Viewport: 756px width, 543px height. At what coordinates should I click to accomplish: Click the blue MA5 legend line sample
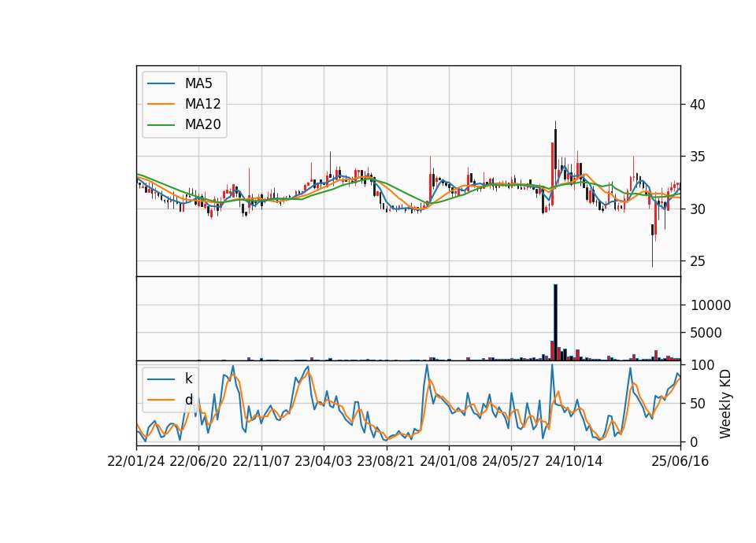point(161,83)
